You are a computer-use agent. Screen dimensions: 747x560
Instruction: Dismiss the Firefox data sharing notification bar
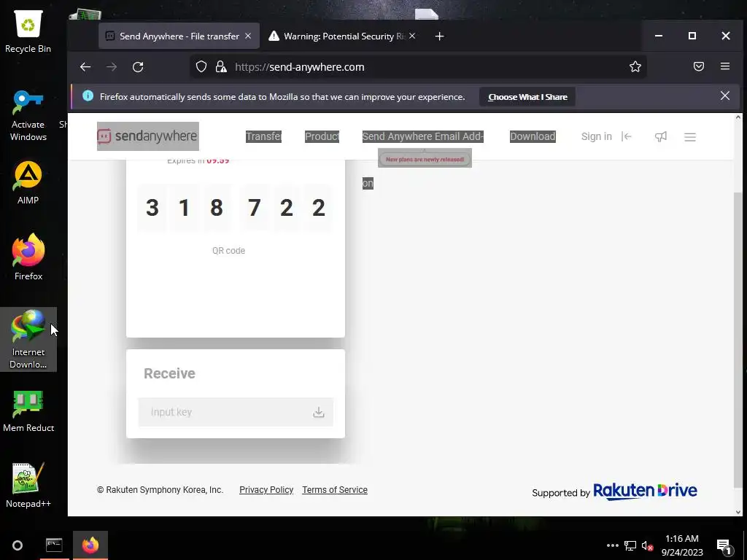pyautogui.click(x=725, y=96)
